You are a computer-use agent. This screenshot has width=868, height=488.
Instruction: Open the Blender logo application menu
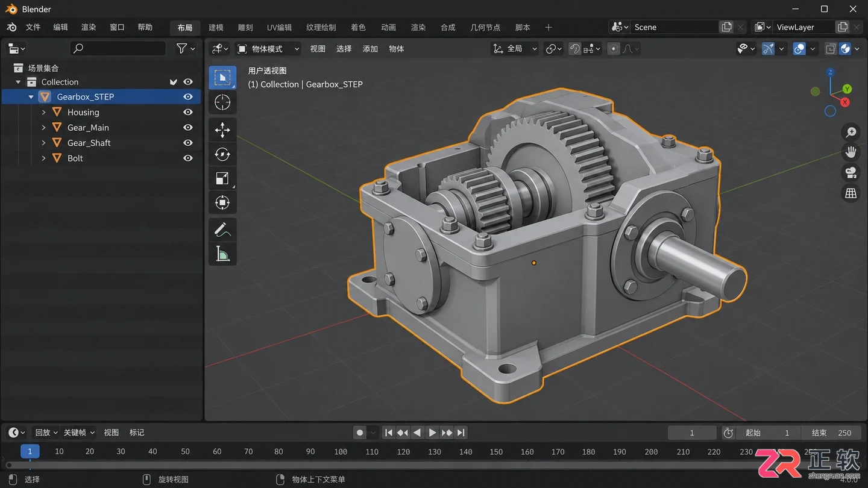(11, 27)
